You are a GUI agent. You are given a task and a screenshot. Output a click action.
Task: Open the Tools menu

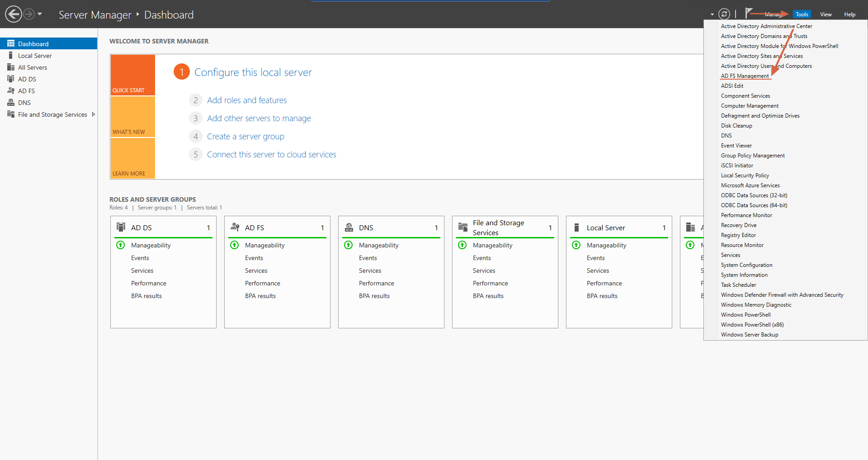(802, 14)
